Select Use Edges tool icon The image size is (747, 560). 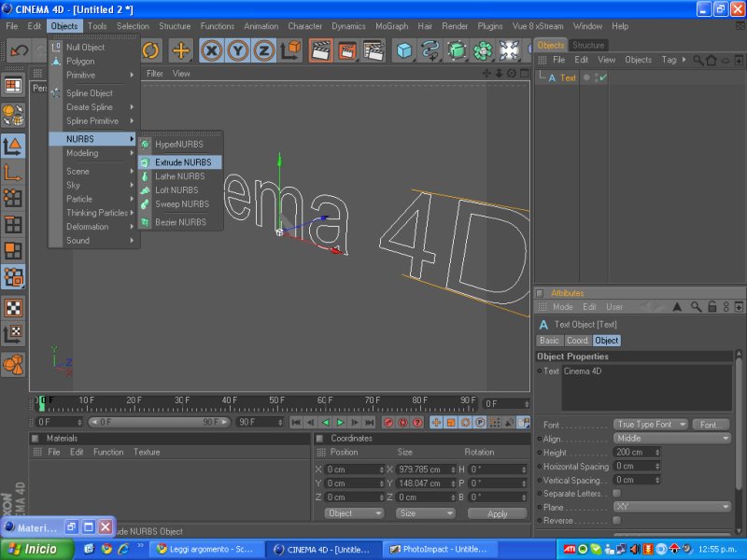[x=13, y=224]
